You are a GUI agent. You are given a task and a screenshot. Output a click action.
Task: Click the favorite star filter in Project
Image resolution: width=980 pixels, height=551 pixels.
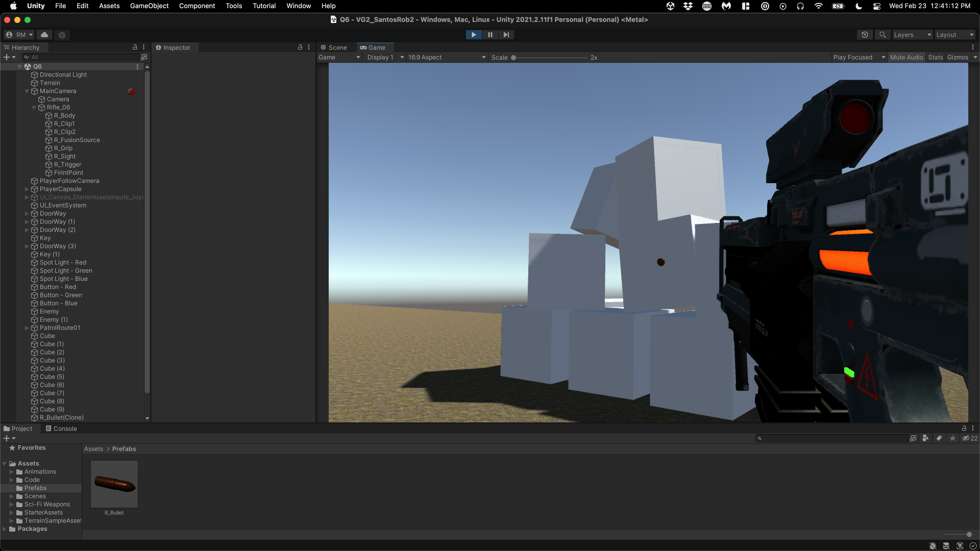[953, 438]
